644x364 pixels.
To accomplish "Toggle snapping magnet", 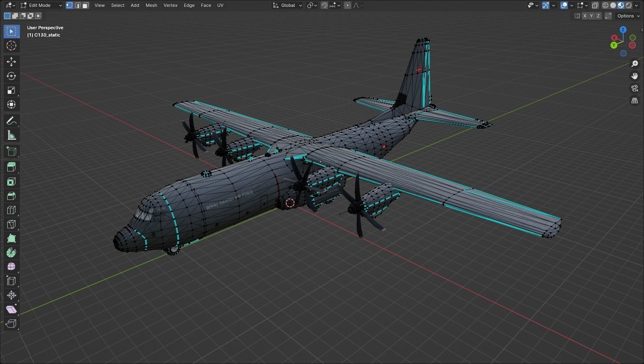I will click(324, 5).
